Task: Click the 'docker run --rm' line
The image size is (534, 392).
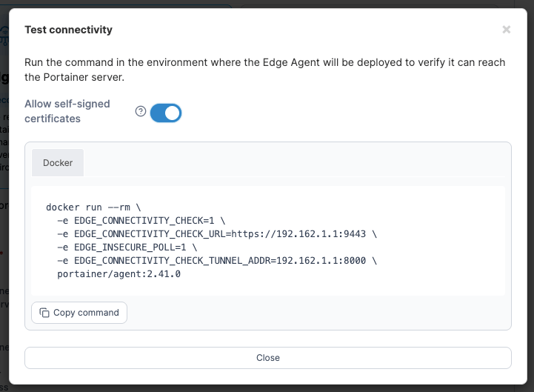Action: (x=93, y=207)
